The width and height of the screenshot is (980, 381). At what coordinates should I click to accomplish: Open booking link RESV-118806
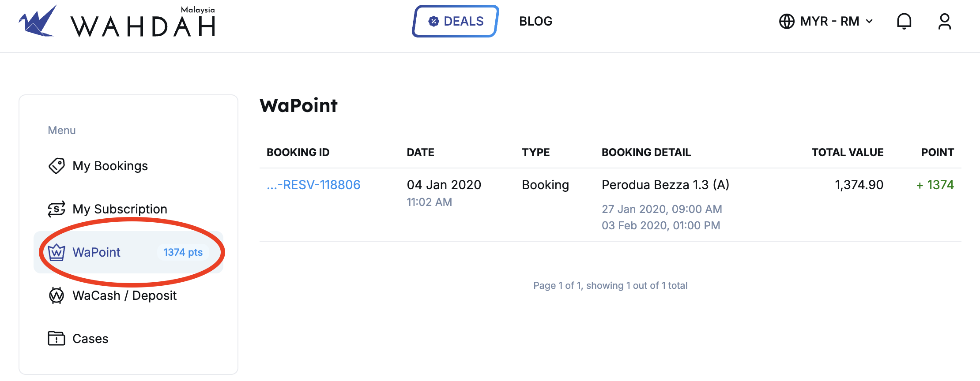click(313, 185)
